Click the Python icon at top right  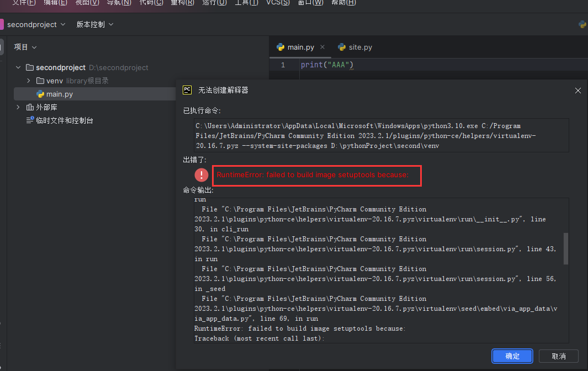(x=582, y=24)
